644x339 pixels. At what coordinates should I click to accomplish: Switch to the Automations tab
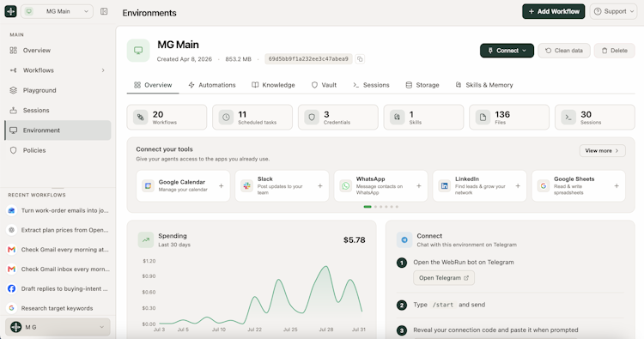click(x=212, y=85)
